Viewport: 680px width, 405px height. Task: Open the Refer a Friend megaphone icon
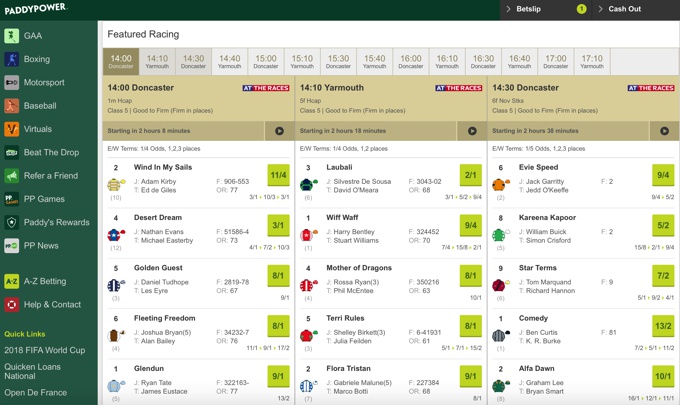pyautogui.click(x=12, y=176)
